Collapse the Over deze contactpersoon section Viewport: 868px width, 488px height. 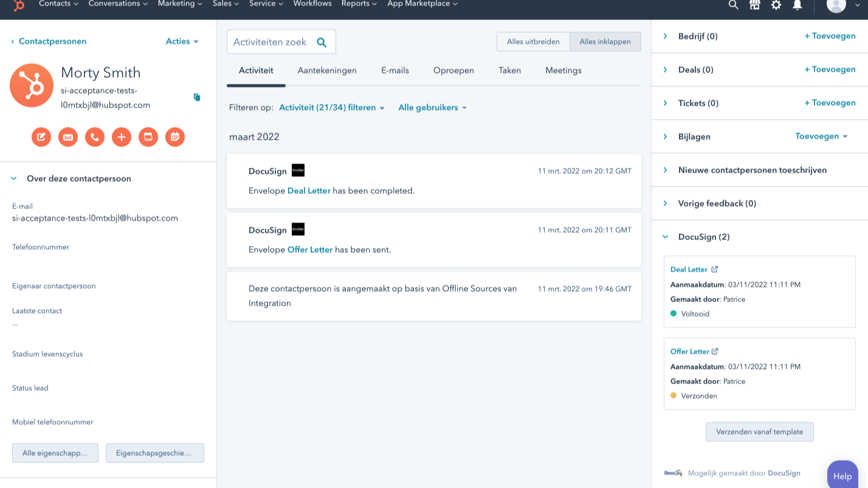[x=13, y=178]
